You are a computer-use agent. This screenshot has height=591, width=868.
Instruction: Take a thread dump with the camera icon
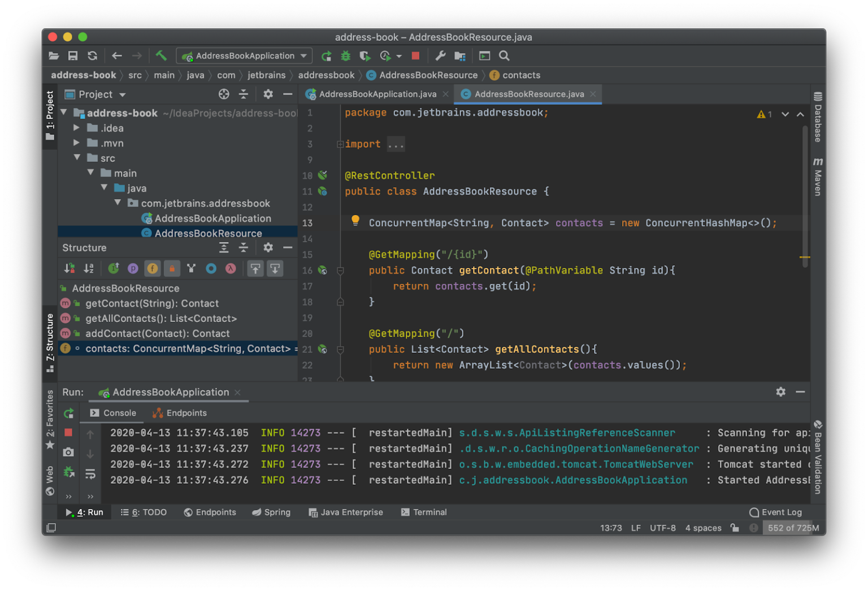coord(68,452)
